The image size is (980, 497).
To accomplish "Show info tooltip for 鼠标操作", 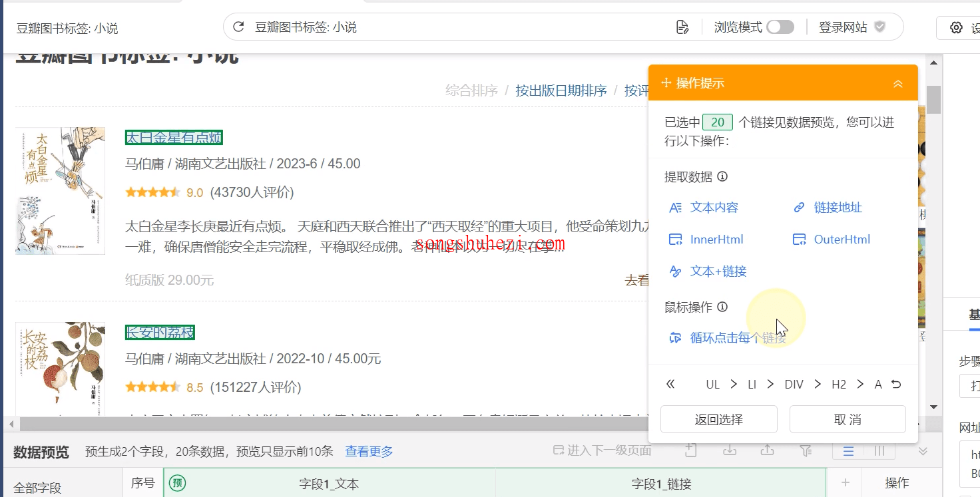I will [722, 307].
